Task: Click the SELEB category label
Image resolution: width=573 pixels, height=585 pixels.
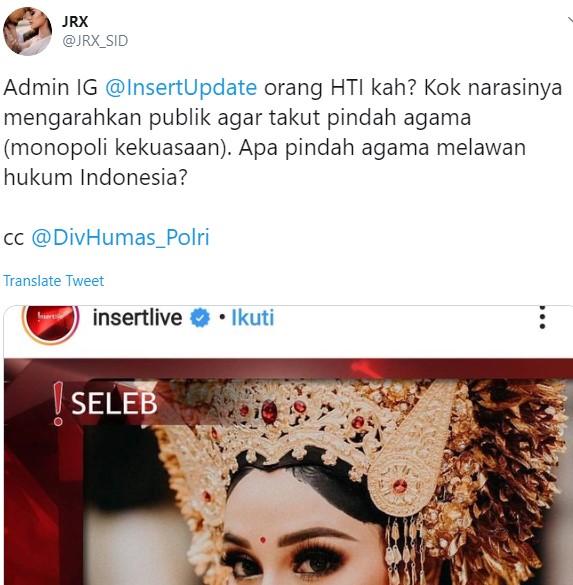Action: pyautogui.click(x=114, y=403)
